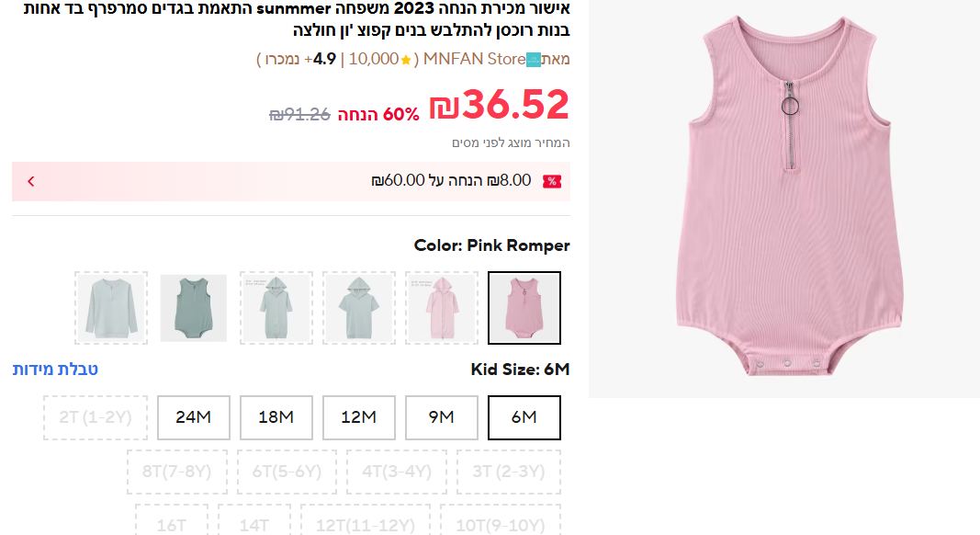The image size is (980, 535).
Task: Choose the dark green sleeveless romper swatch
Action: 193,308
